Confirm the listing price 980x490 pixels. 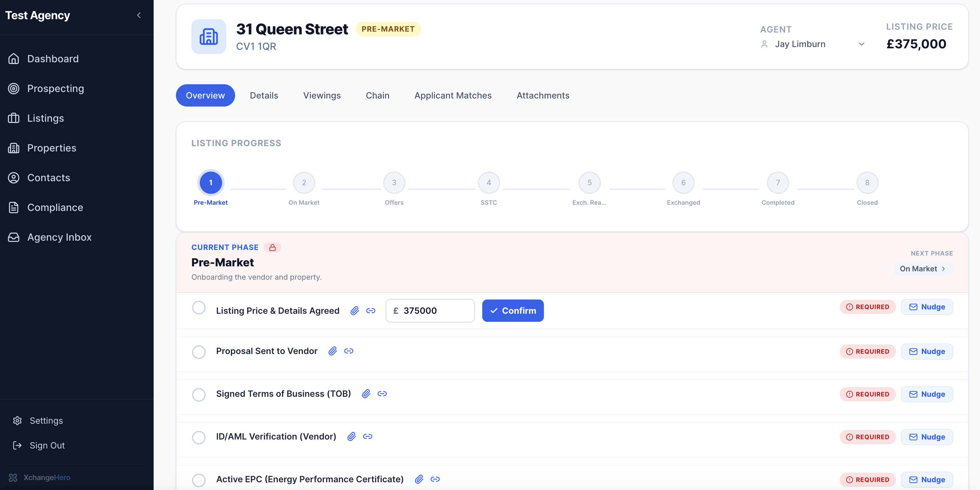pyautogui.click(x=513, y=310)
